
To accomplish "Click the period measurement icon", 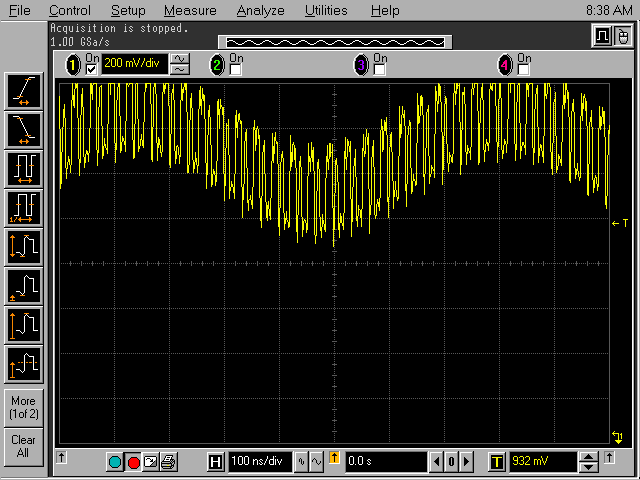I will [23, 168].
